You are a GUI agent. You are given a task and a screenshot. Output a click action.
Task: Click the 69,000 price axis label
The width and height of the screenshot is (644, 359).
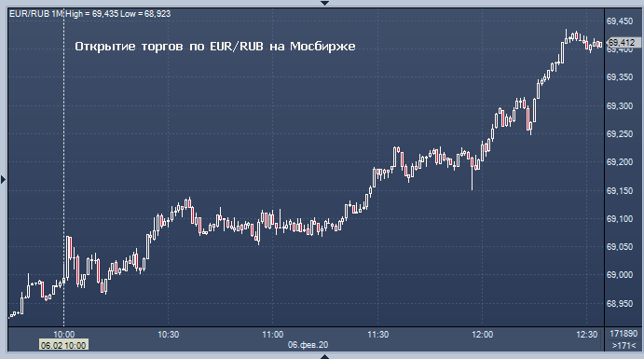pyautogui.click(x=620, y=275)
